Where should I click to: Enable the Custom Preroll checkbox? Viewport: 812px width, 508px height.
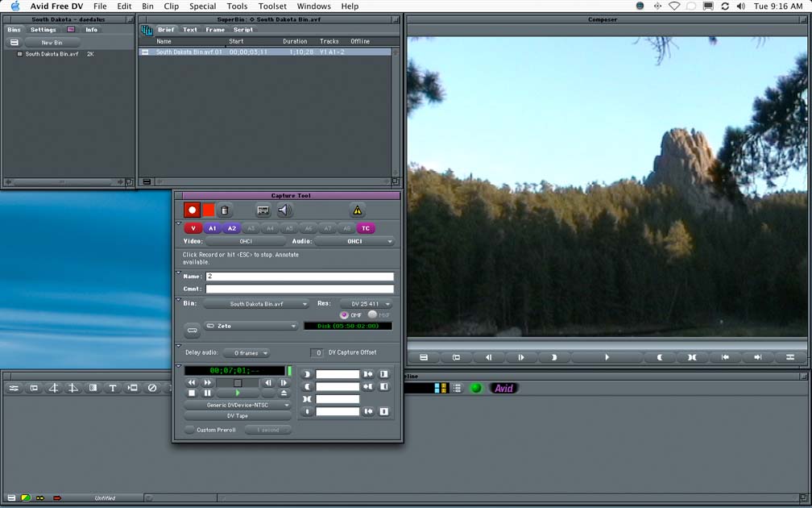click(189, 430)
